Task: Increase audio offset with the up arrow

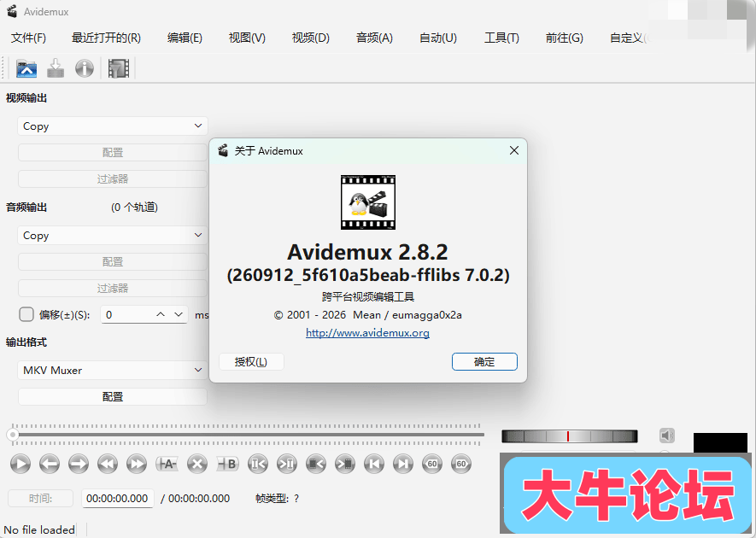Action: [x=161, y=314]
